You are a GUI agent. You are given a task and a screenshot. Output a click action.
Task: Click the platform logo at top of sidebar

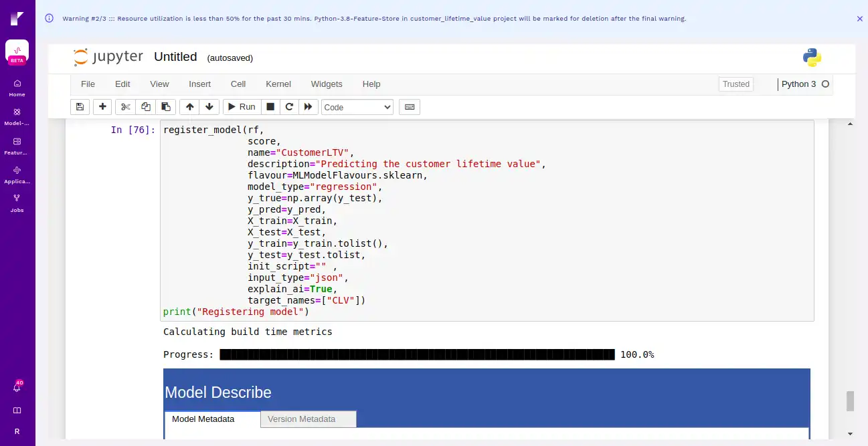tap(17, 19)
